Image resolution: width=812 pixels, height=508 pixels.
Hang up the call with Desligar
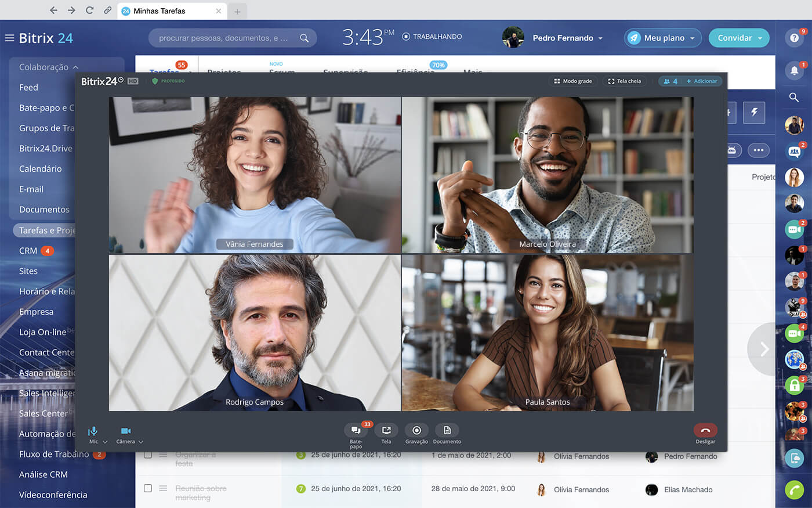click(705, 431)
